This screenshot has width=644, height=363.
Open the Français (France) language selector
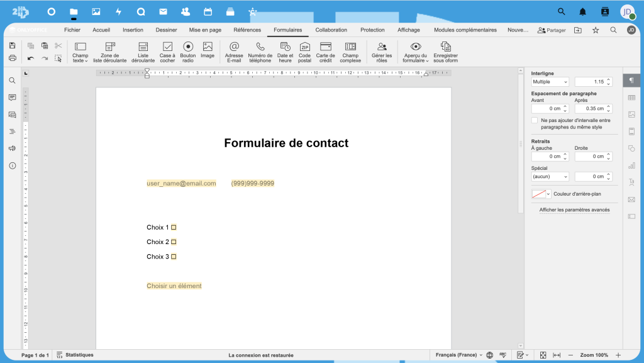pos(459,355)
